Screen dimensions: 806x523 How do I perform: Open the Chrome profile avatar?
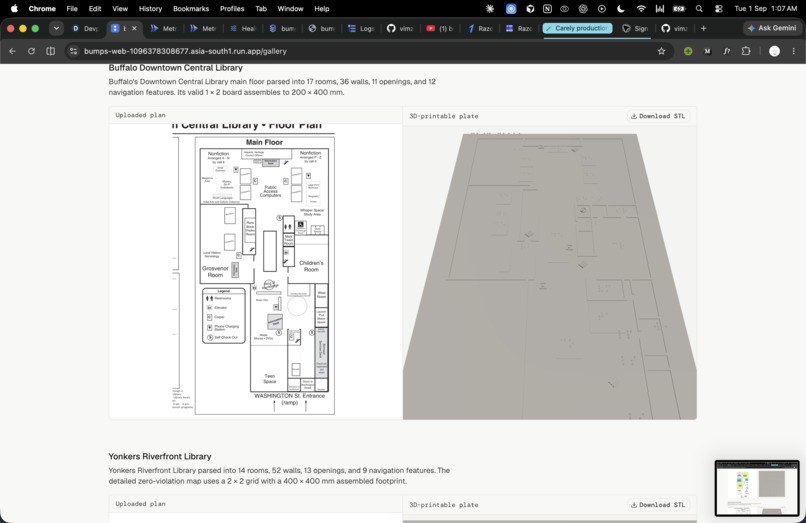click(774, 51)
